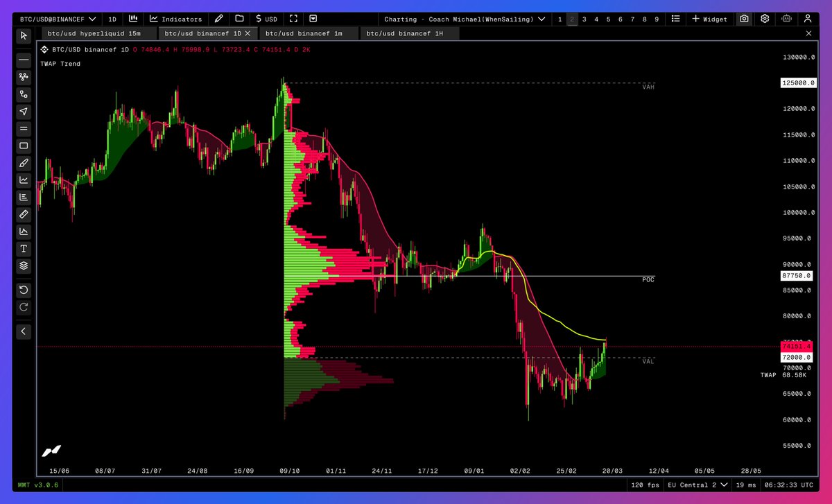
Task: Redo last drawing action
Action: coord(24,307)
